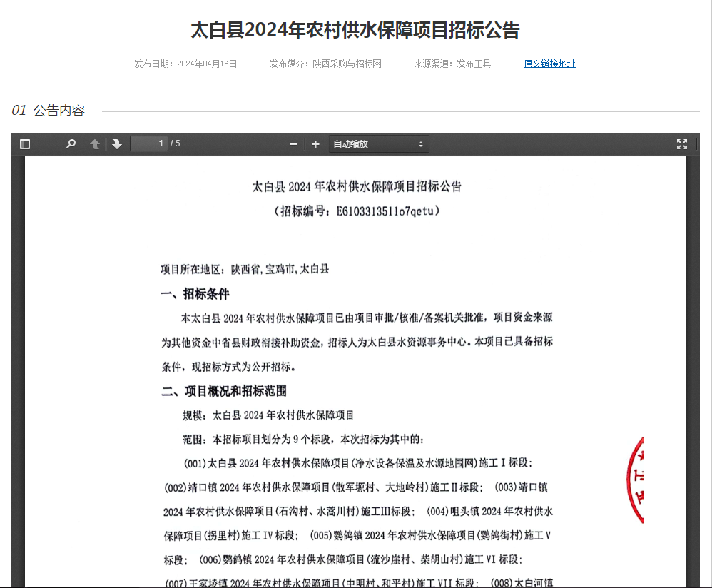The width and height of the screenshot is (712, 588).
Task: Advance to the next page
Action: tap(116, 143)
